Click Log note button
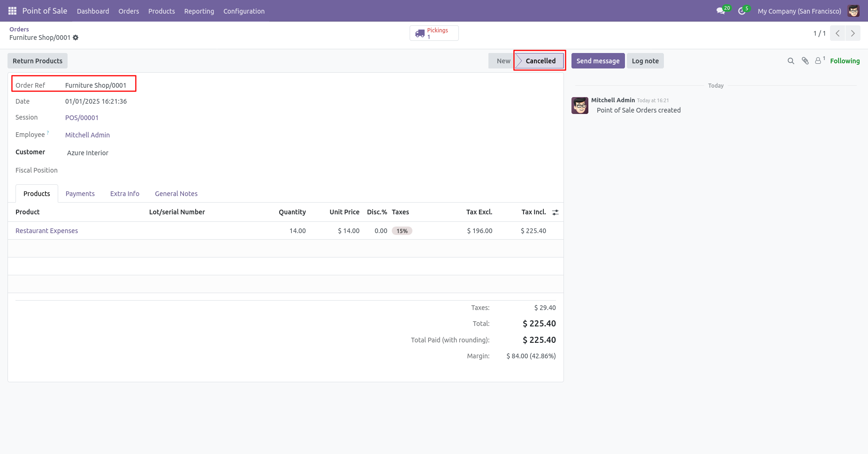Screen dimensions: 868x454 [x=645, y=61]
